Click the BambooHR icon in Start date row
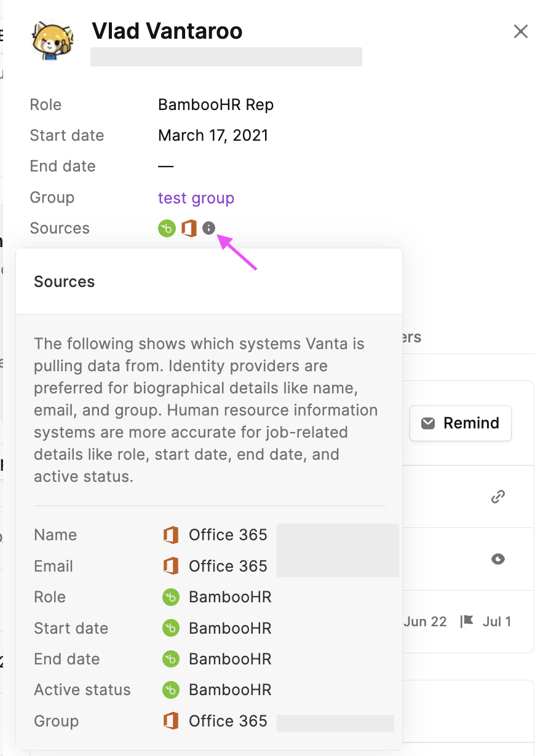This screenshot has height=756, width=551. (x=170, y=628)
